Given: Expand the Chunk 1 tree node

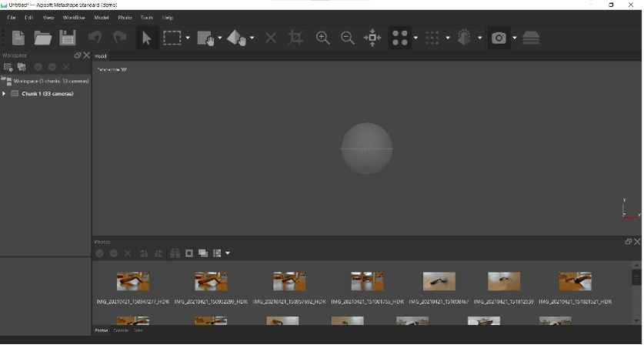Looking at the screenshot, I should [x=4, y=94].
